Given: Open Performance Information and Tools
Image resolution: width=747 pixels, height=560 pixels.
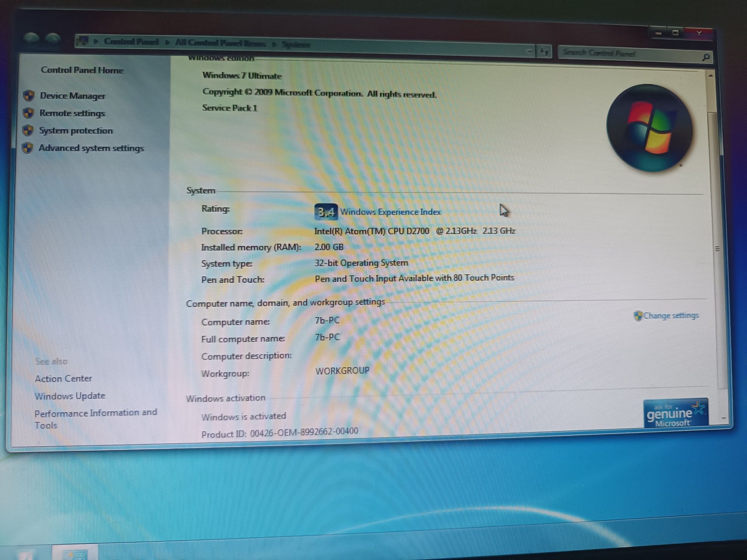Looking at the screenshot, I should (x=96, y=419).
